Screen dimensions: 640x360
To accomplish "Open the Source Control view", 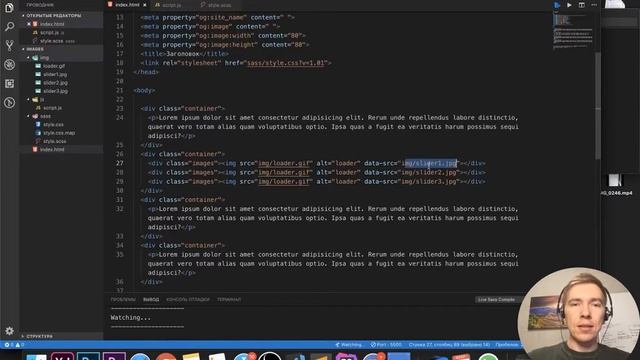I will pos(9,45).
